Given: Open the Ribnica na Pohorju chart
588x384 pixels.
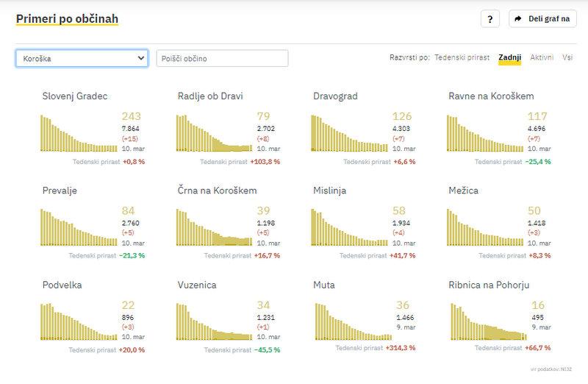Looking at the screenshot, I should [484, 321].
